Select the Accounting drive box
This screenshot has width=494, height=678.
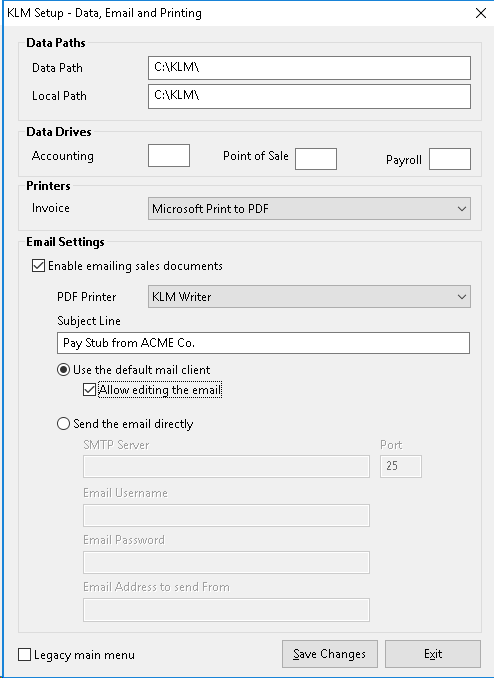pos(169,156)
